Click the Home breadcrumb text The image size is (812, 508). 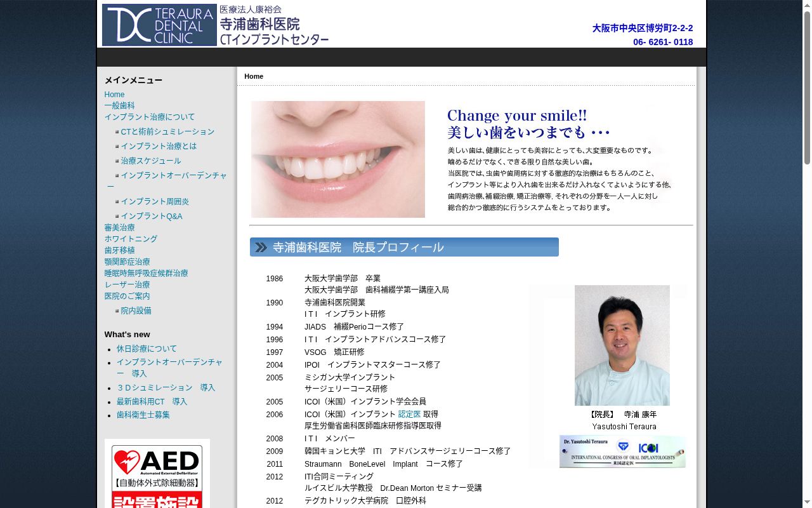(x=254, y=76)
